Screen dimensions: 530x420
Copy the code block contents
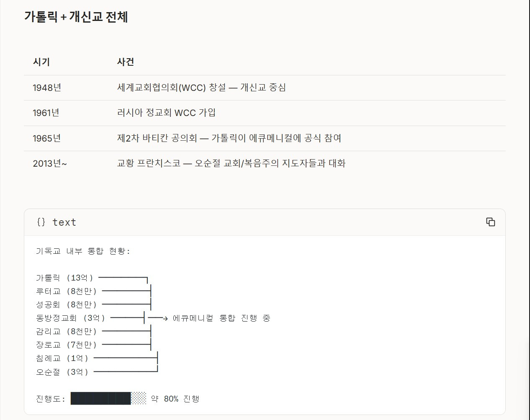490,222
